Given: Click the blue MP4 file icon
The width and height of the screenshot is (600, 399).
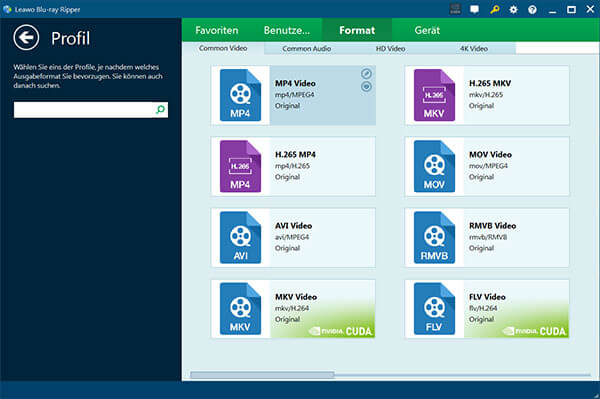Looking at the screenshot, I should pos(240,95).
